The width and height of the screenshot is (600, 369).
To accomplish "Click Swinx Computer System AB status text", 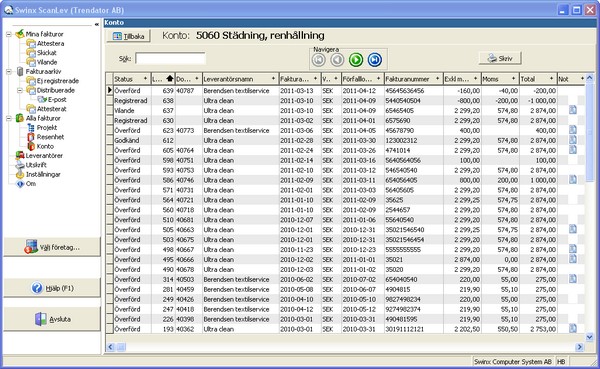I will [513, 362].
